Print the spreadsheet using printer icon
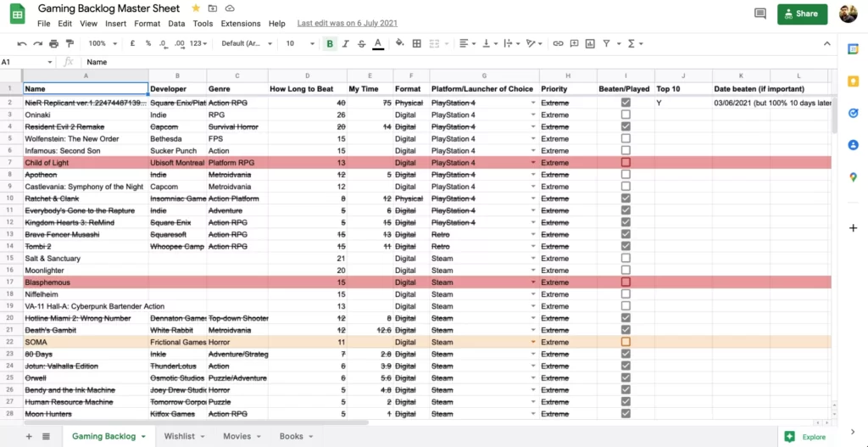 click(53, 43)
